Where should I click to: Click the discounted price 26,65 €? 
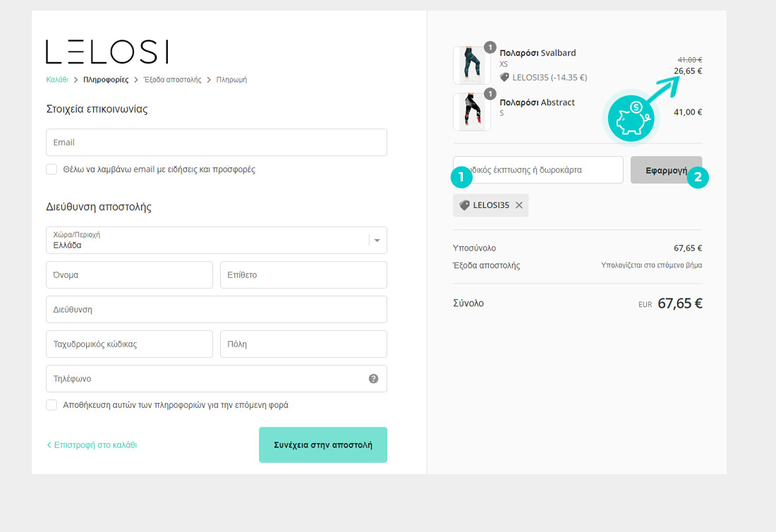pos(687,71)
